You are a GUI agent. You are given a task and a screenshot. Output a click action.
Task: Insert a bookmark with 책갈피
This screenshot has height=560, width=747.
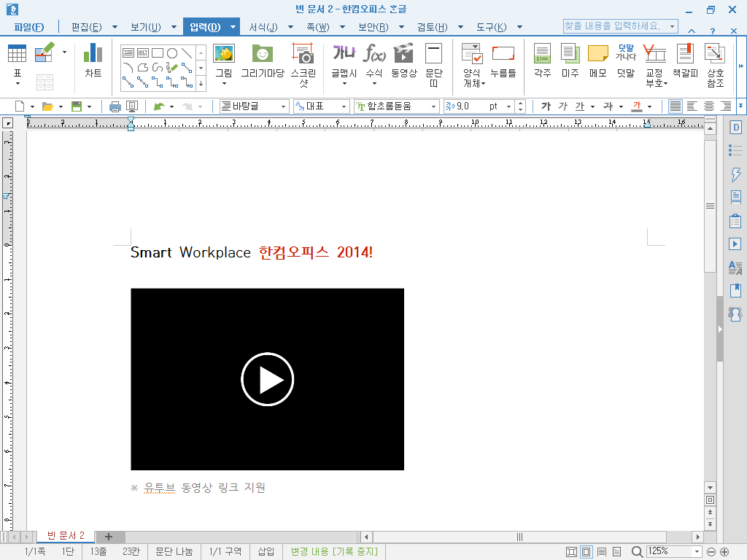pos(685,60)
